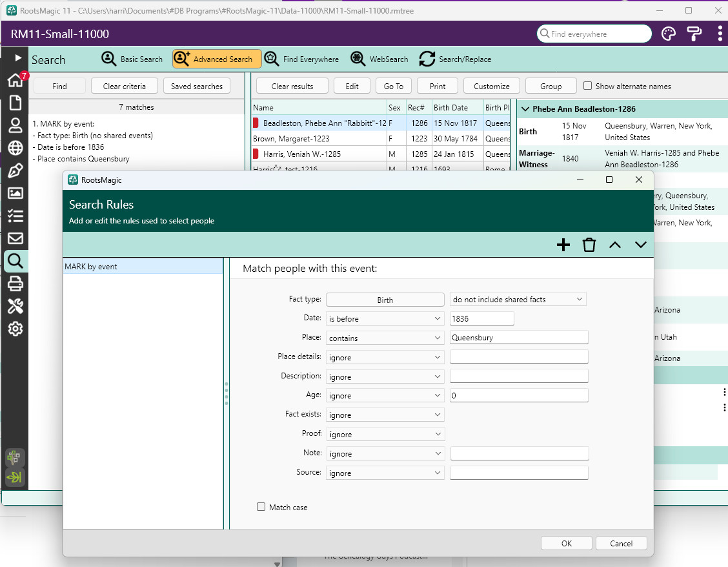The width and height of the screenshot is (728, 567).
Task: Collapse the Phebe Ann Beadleston-1286 panel
Action: tap(525, 109)
